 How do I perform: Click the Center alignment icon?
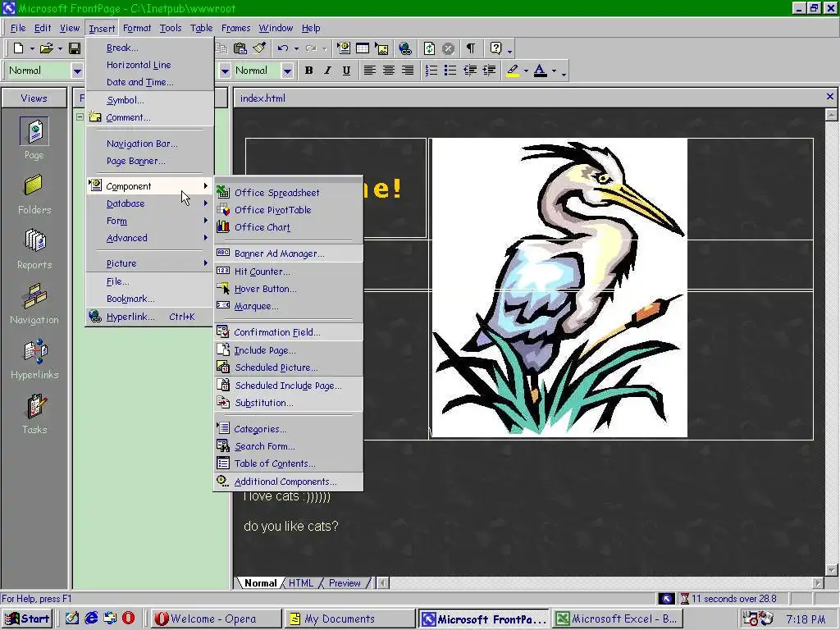(x=388, y=71)
